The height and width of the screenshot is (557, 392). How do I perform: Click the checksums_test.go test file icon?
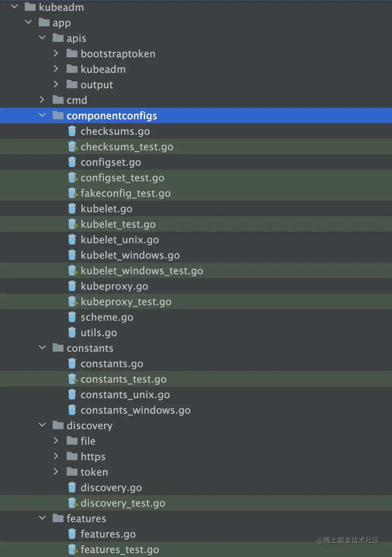pos(72,146)
